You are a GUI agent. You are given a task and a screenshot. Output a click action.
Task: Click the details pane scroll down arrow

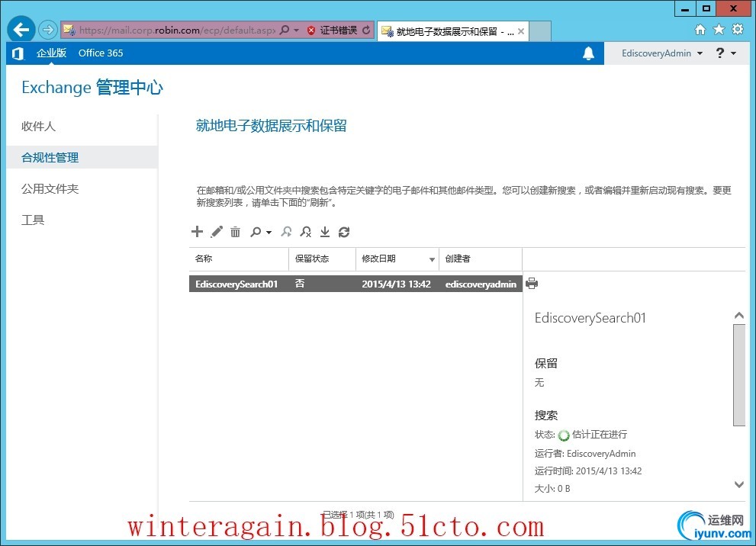[739, 484]
